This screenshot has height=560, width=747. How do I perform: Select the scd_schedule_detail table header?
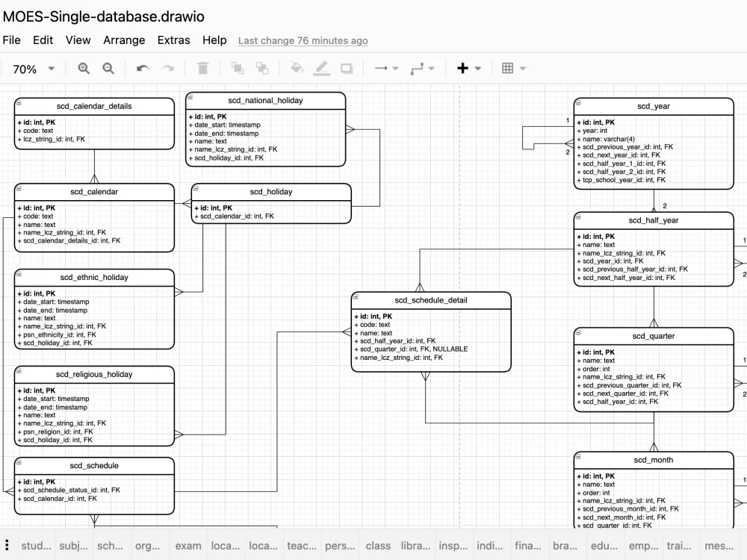tap(431, 300)
